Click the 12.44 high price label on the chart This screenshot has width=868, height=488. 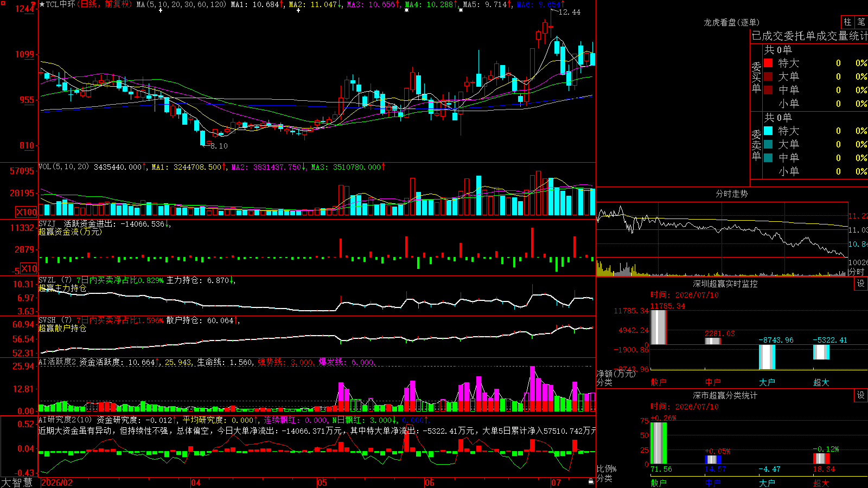569,12
